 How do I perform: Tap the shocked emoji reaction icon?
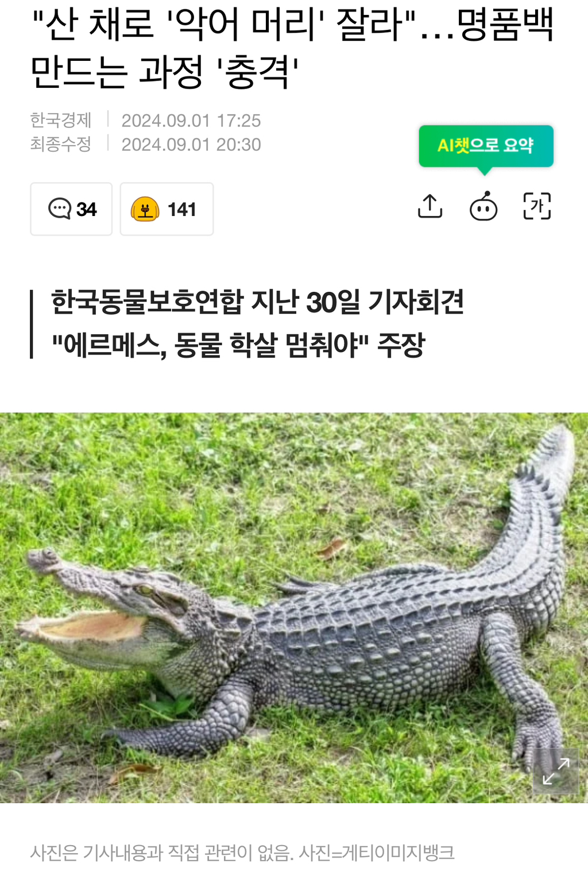[145, 209]
